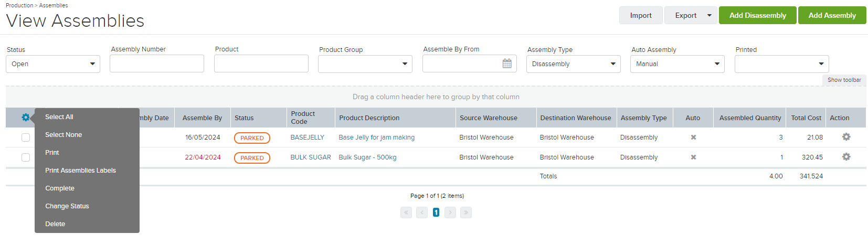Expand the Status dropdown showing Open

[53, 64]
